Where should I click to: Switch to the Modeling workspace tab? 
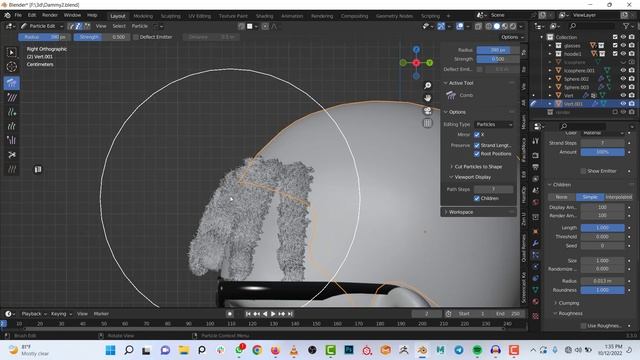(143, 16)
